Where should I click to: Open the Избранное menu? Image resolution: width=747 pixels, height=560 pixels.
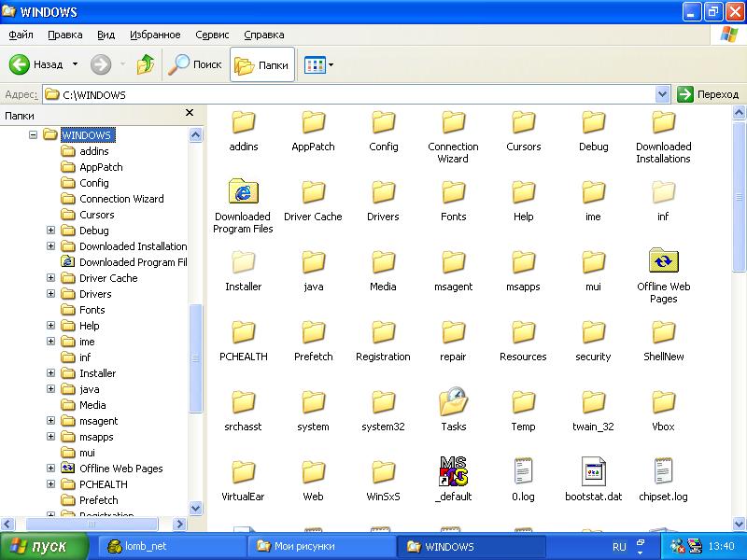[x=155, y=35]
